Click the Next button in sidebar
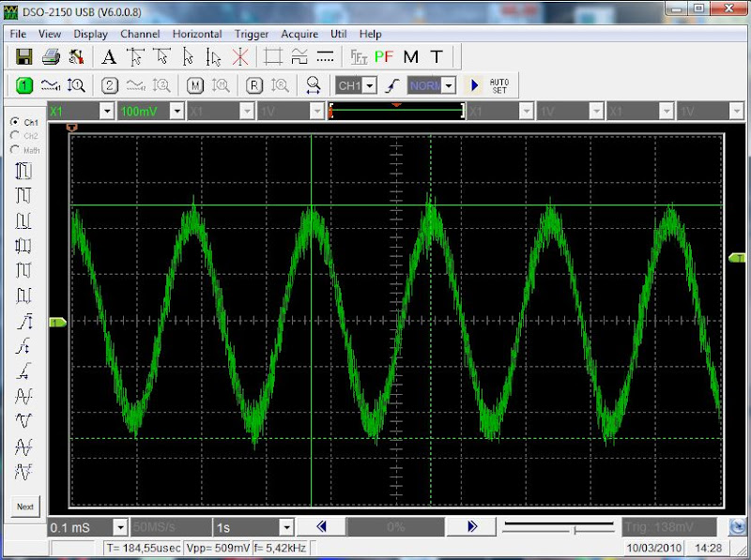Screen dimensions: 751x560 pos(25,507)
